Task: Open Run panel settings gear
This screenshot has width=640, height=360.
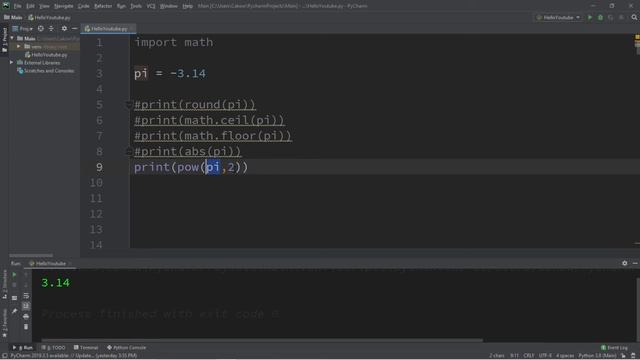Action: [624, 263]
